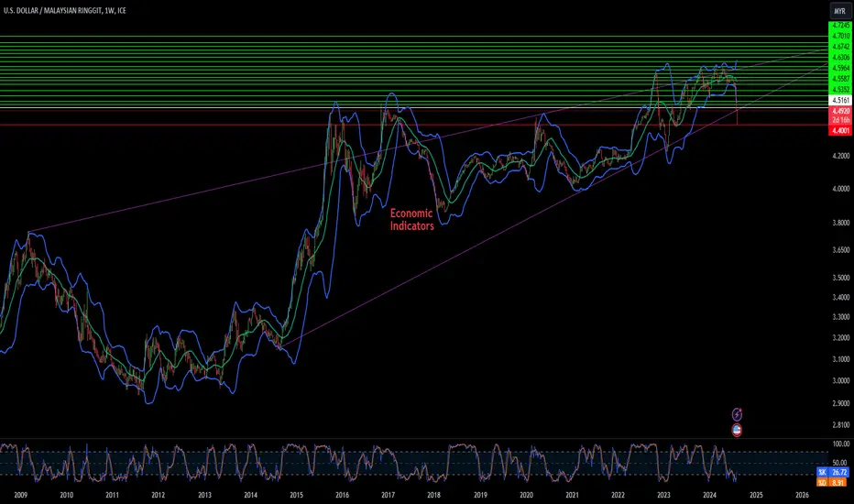Click the orange %D 8.91 value label

click(x=833, y=483)
